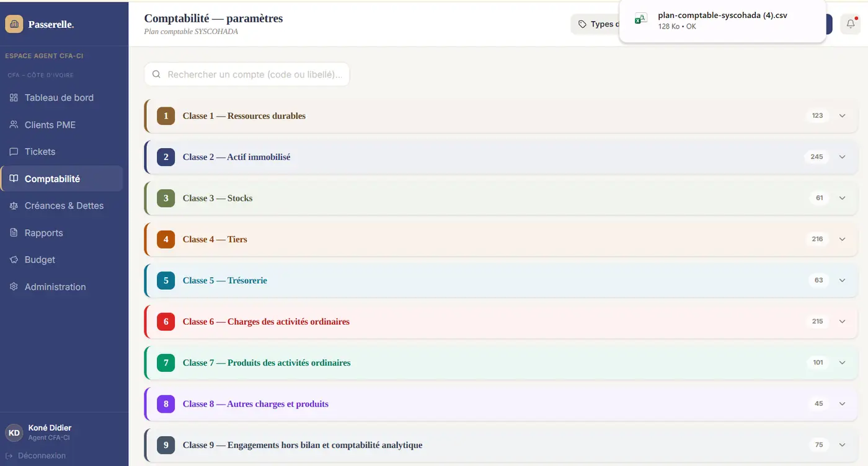Click the Tickets speech bubble icon
The width and height of the screenshot is (868, 466).
click(x=14, y=152)
